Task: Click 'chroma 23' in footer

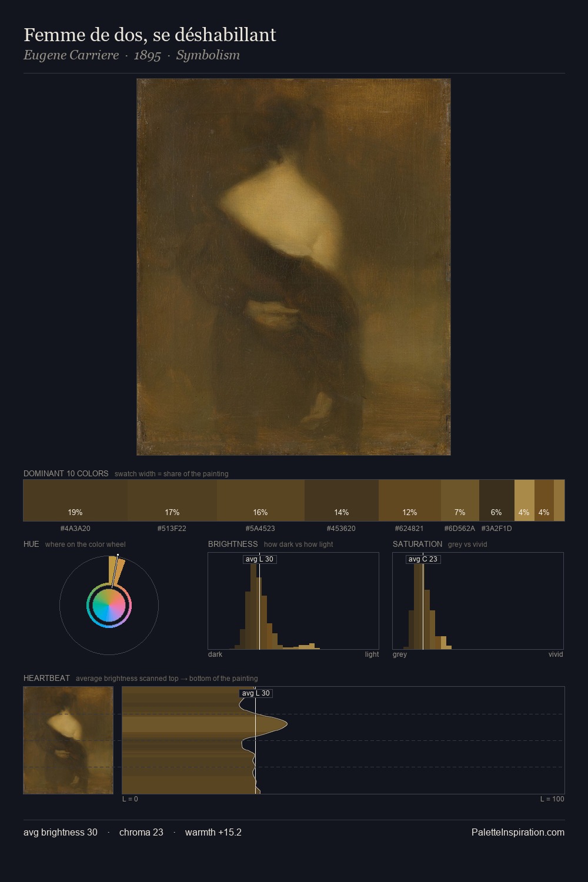Action: [x=141, y=833]
